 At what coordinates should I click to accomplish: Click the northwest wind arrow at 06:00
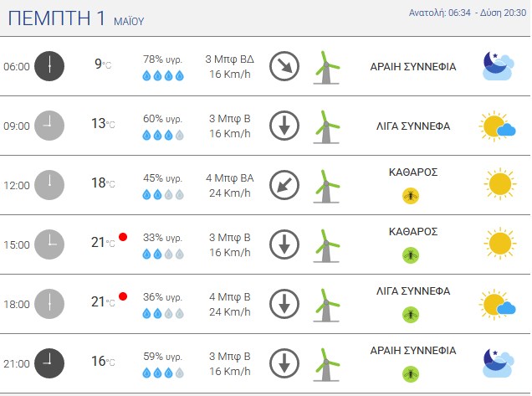pyautogui.click(x=284, y=66)
